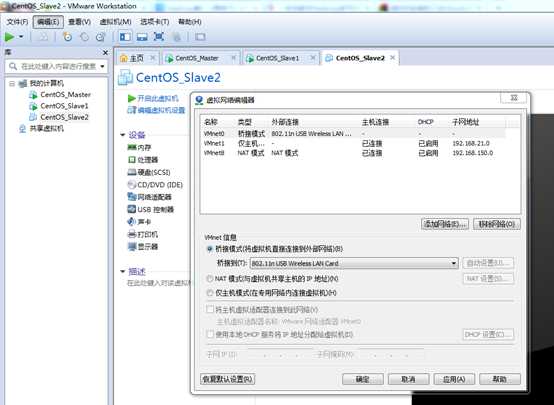Open the snapshot manager toolbar icon
This screenshot has width=554, height=405.
tap(101, 37)
